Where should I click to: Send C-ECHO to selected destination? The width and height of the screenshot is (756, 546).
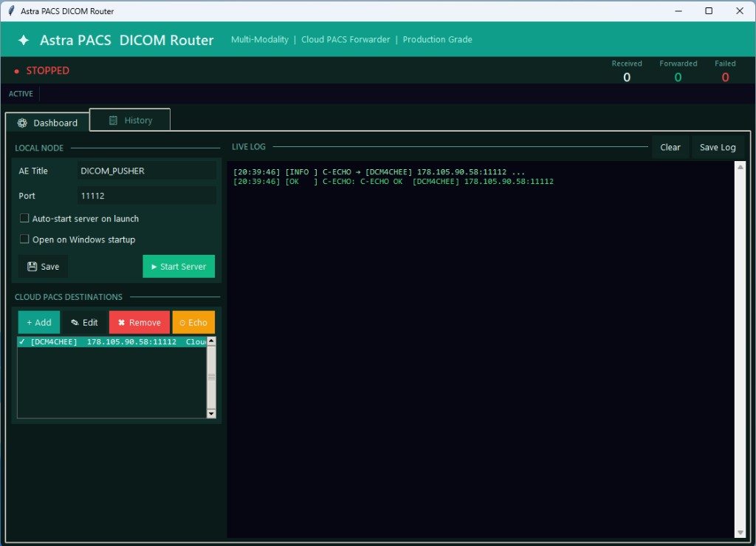(x=194, y=322)
